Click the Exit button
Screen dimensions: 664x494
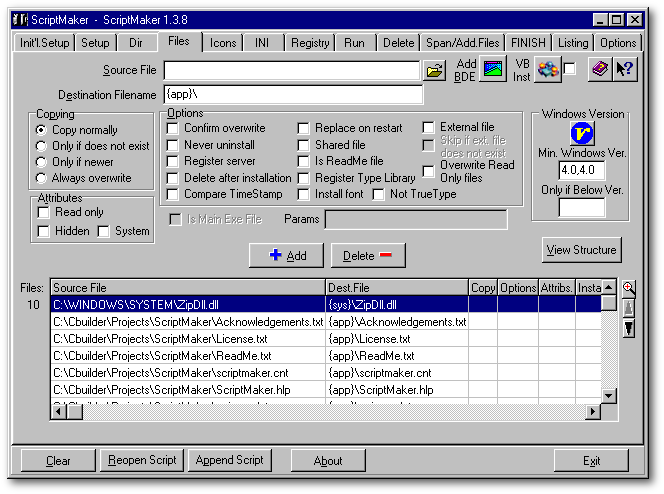click(591, 461)
